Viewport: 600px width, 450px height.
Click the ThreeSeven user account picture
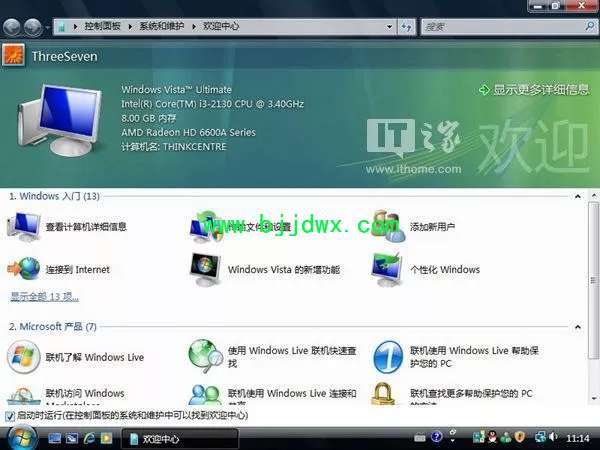point(13,55)
